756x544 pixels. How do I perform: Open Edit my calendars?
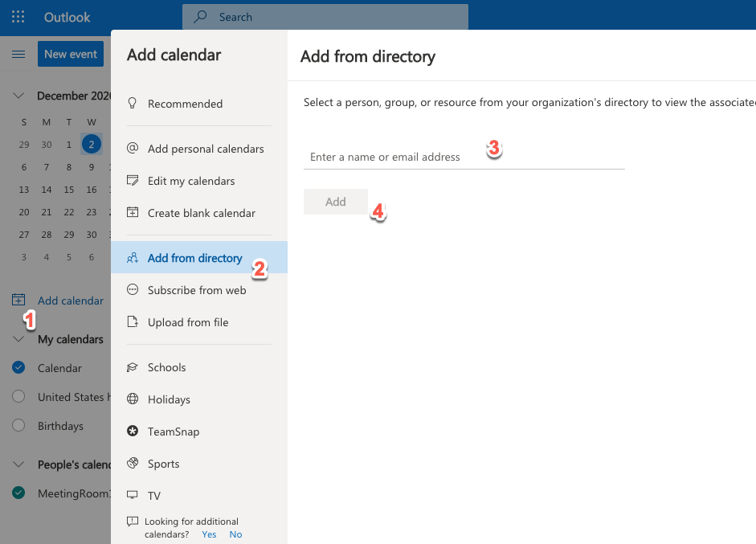(x=199, y=181)
